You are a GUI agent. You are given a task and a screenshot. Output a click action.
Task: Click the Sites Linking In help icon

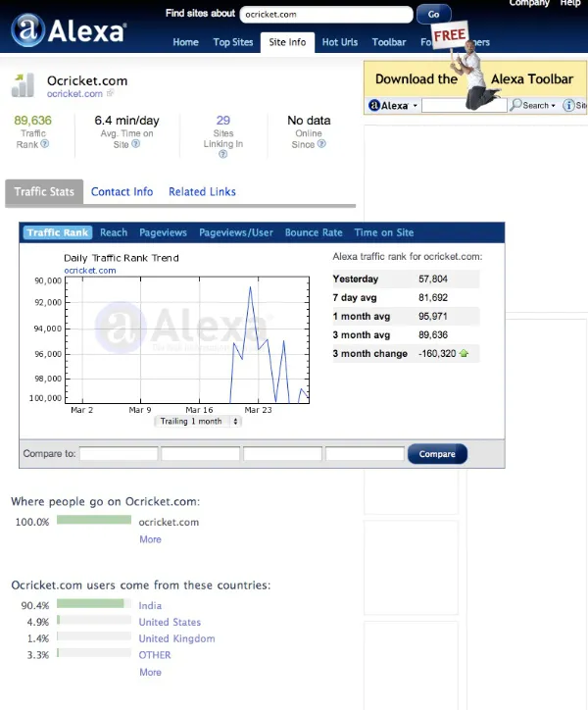pos(223,155)
